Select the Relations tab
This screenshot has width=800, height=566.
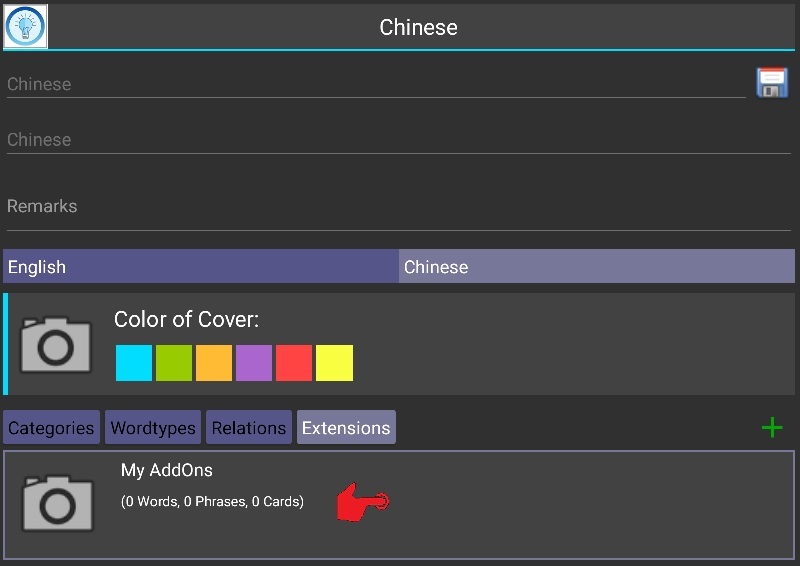coord(249,427)
